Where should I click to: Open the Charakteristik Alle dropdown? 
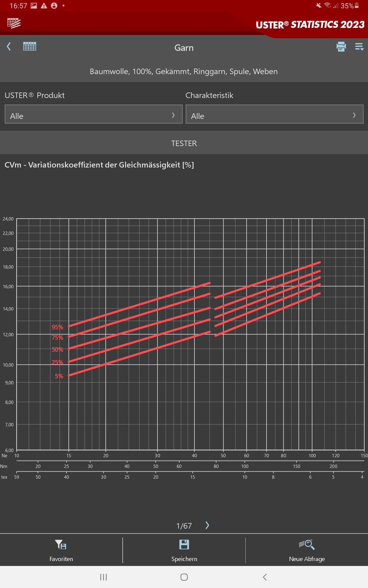pos(274,114)
